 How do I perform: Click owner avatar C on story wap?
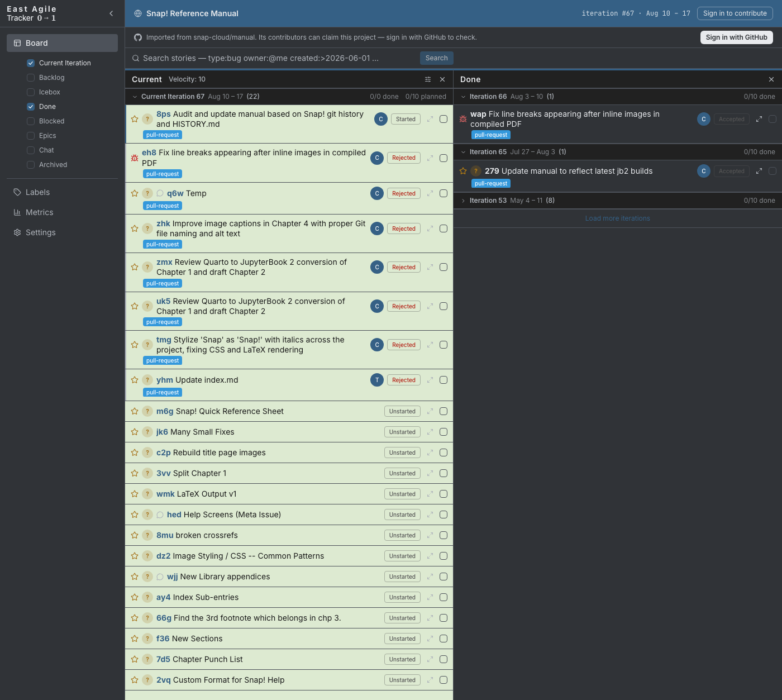click(x=704, y=119)
